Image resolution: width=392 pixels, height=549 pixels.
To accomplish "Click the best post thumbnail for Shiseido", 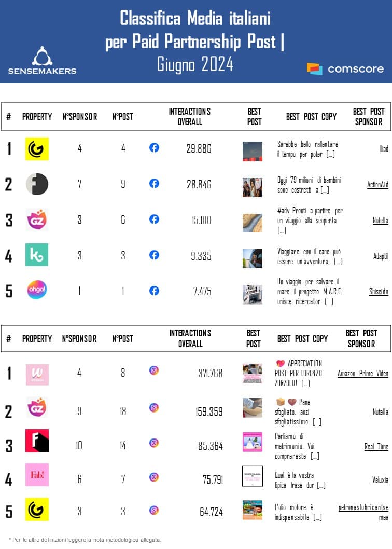I will (x=253, y=294).
